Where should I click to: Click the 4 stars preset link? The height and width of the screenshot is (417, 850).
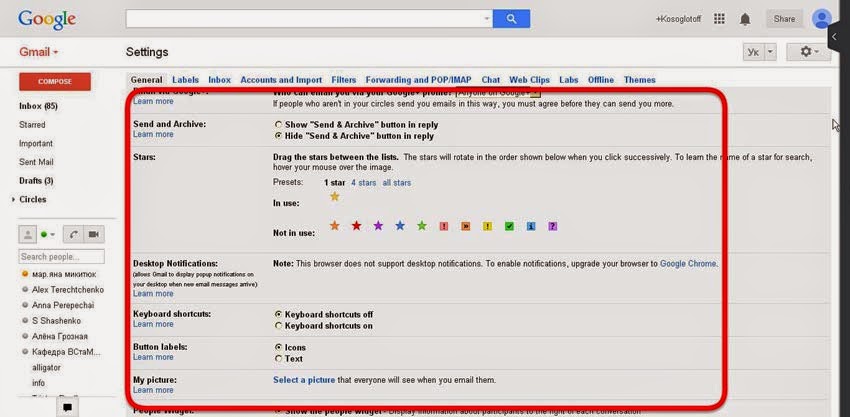click(363, 183)
